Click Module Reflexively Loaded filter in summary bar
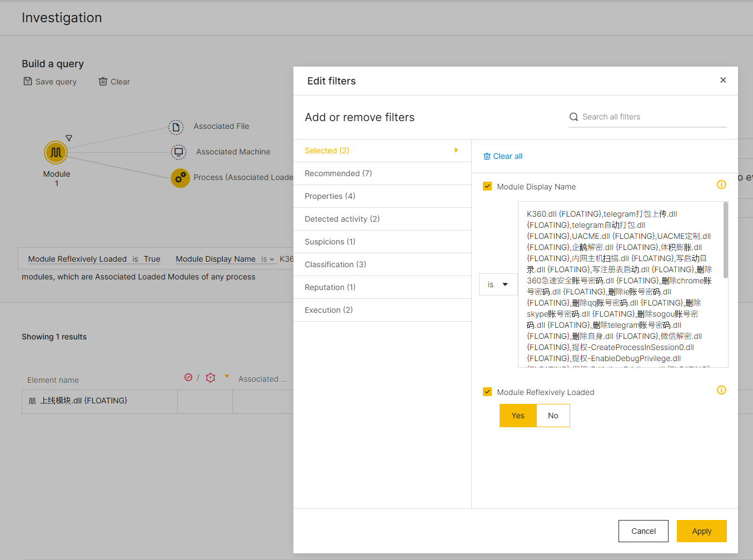Screen dimensions: 753x560 pos(77,259)
